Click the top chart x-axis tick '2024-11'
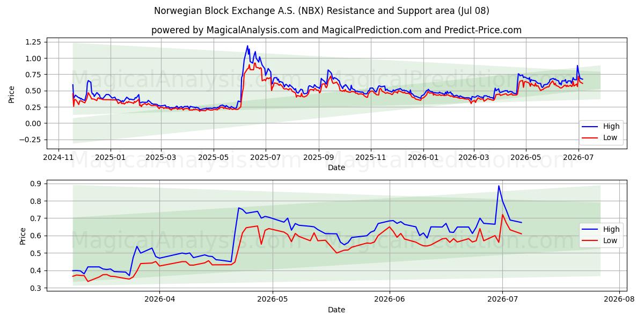The width and height of the screenshot is (644, 322). 58,158
